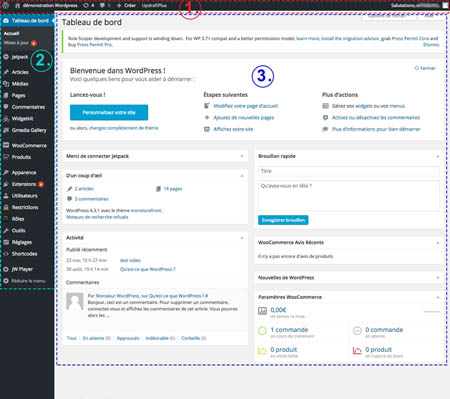The height and width of the screenshot is (399, 450).
Task: Open UpdraftPlus in admin bar
Action: tap(154, 5)
